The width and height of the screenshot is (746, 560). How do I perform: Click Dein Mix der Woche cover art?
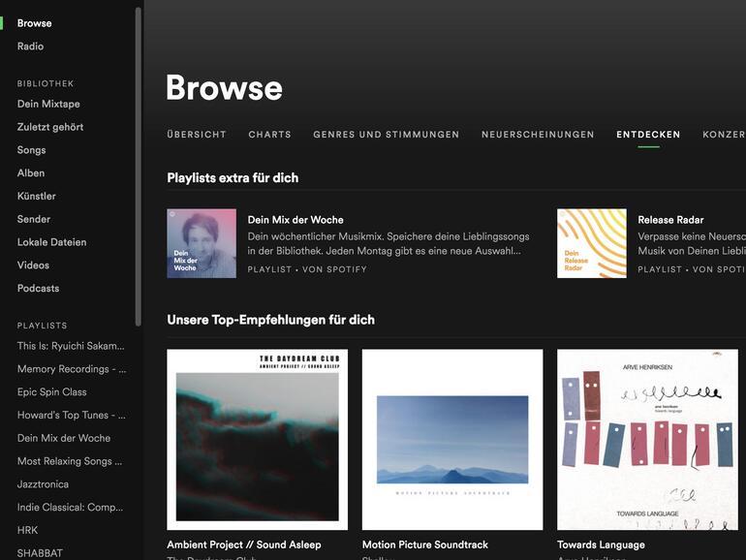click(x=202, y=243)
